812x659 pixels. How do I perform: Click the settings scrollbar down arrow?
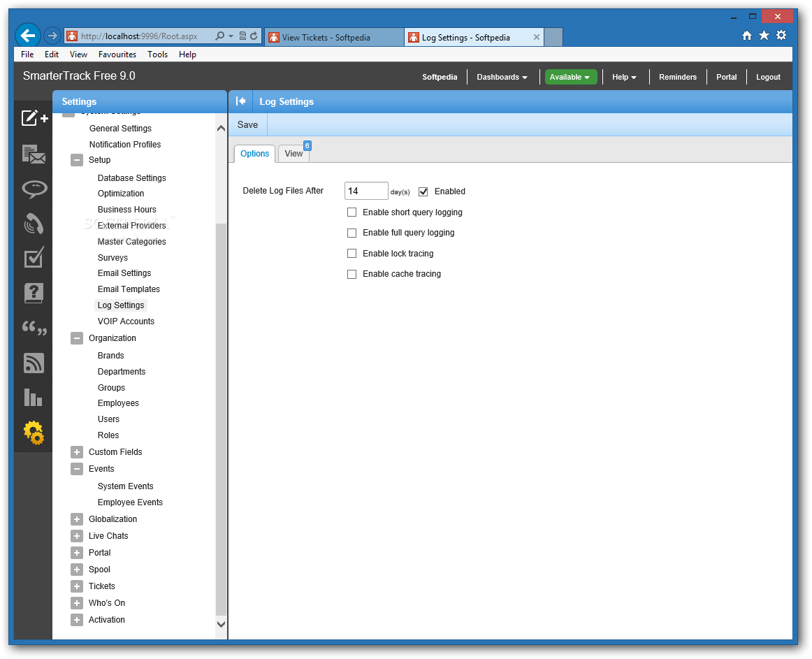pos(221,624)
